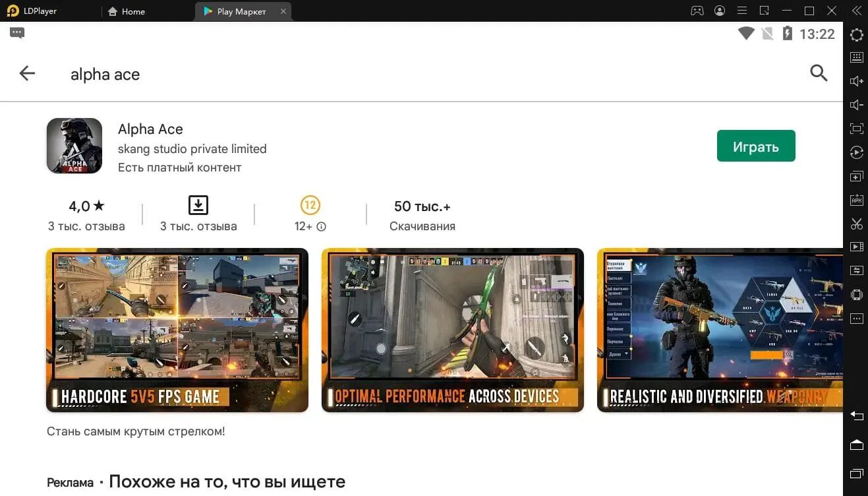Image resolution: width=868 pixels, height=496 pixels.
Task: Click the message notification icon in status bar
Action: point(17,33)
